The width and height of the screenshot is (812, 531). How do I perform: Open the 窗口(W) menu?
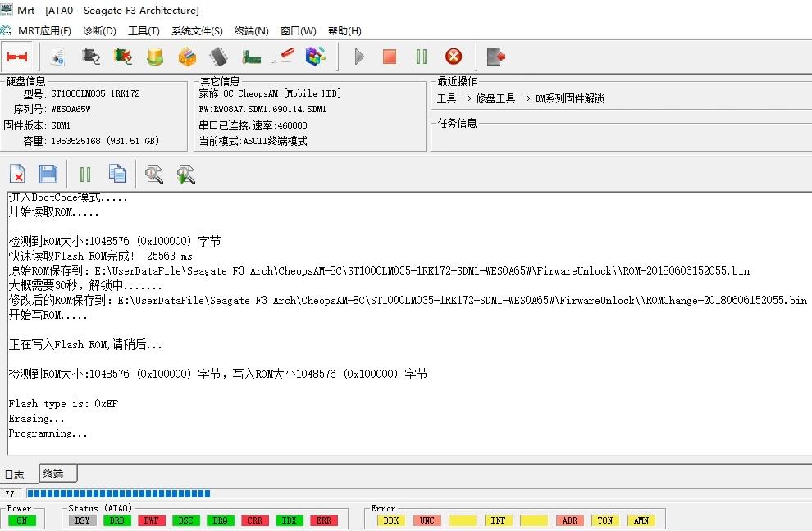click(299, 31)
